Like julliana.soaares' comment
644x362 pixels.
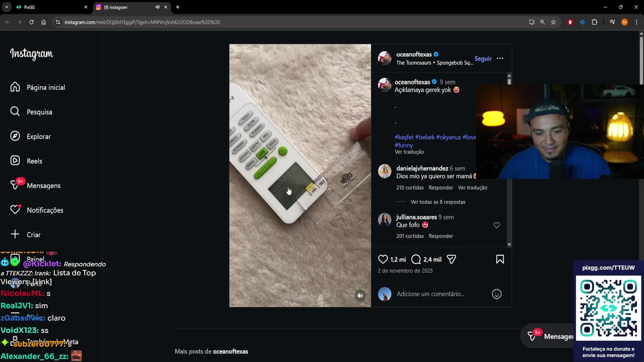[497, 225]
